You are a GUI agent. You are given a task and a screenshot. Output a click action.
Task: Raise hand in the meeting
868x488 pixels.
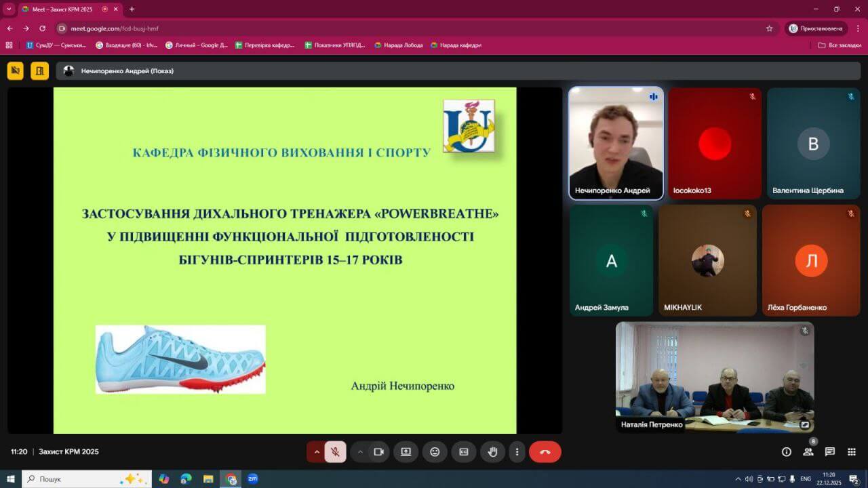[492, 452]
